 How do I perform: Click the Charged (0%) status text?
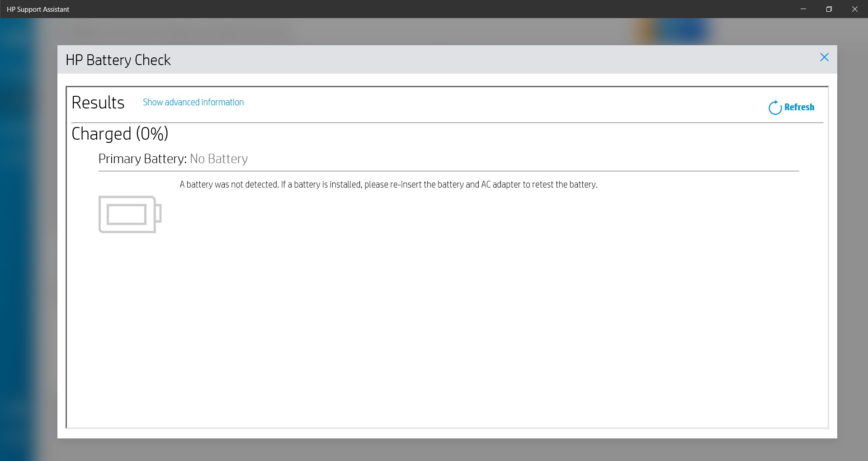[x=119, y=133]
